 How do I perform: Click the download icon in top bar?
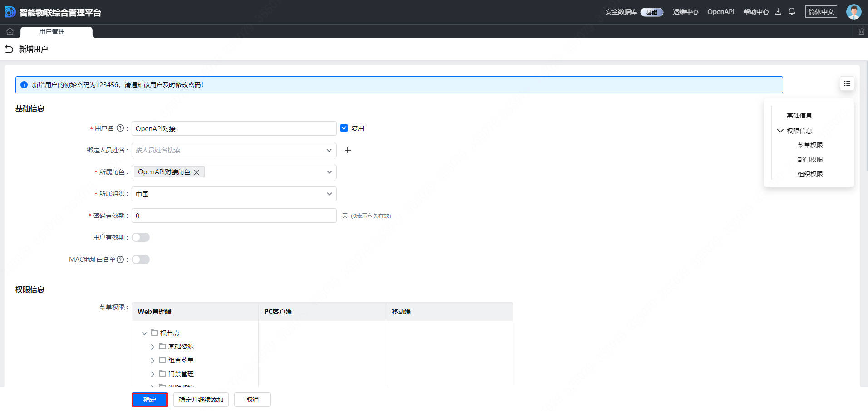[x=778, y=12]
